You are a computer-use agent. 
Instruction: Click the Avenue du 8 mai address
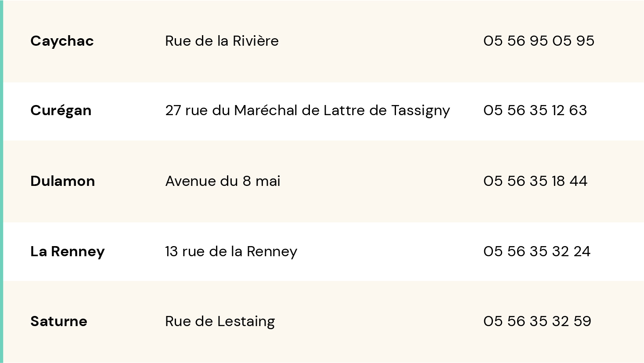[x=223, y=181]
